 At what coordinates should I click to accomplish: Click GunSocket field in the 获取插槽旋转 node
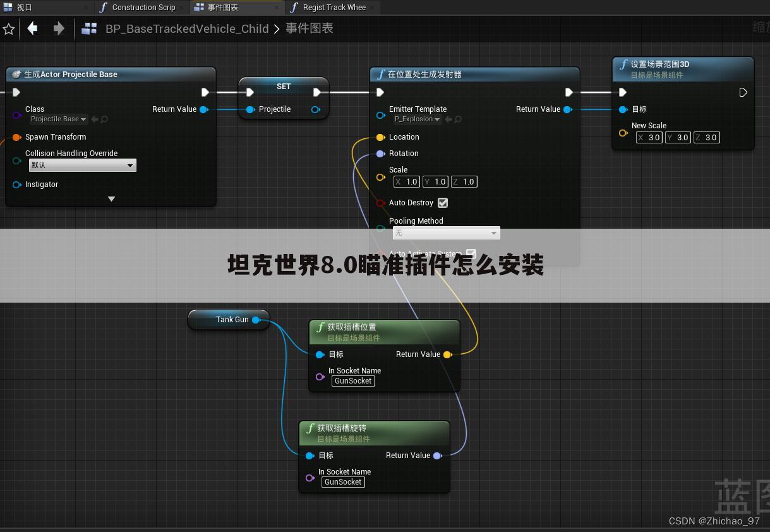pyautogui.click(x=343, y=482)
